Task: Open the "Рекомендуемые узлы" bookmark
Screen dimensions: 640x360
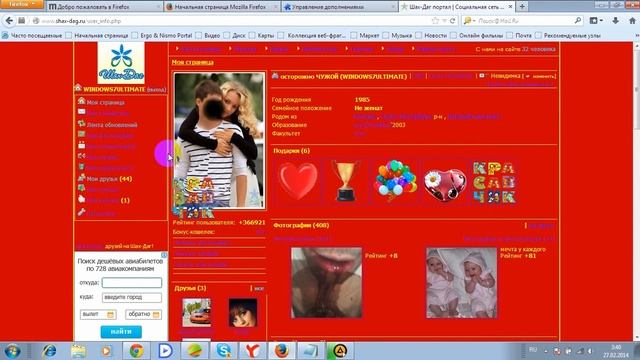Action: point(568,36)
